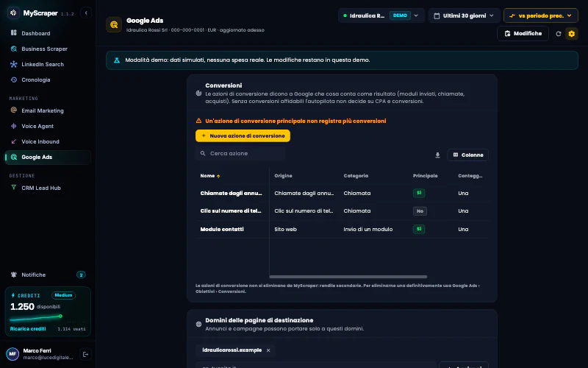Click the notification count badge 2
This screenshot has height=368, width=588.
[81, 275]
